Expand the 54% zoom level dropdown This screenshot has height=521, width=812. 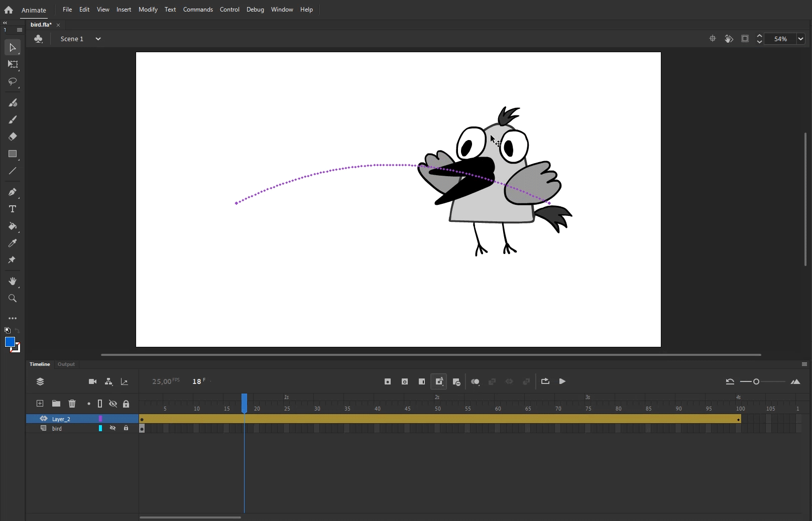click(x=800, y=39)
